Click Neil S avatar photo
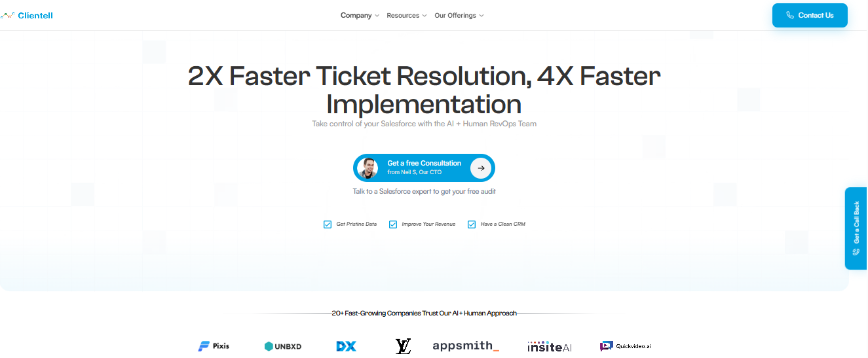This screenshot has height=358, width=868. pos(368,168)
